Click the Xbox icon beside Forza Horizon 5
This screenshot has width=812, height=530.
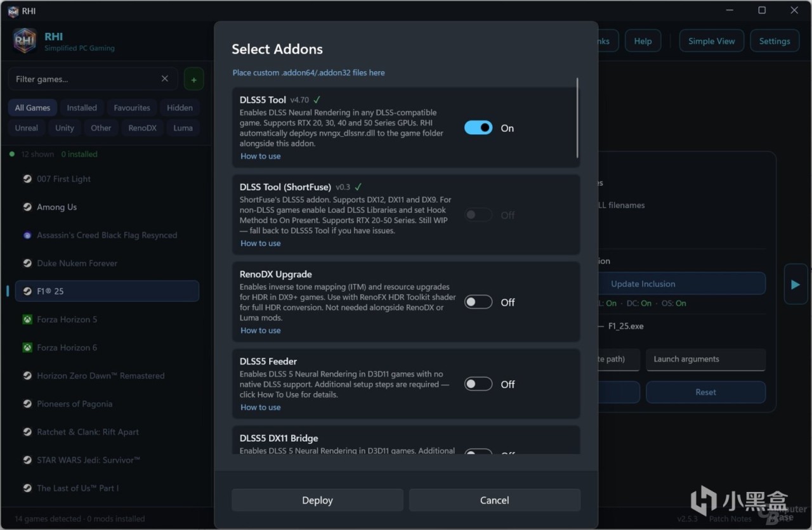pos(27,320)
